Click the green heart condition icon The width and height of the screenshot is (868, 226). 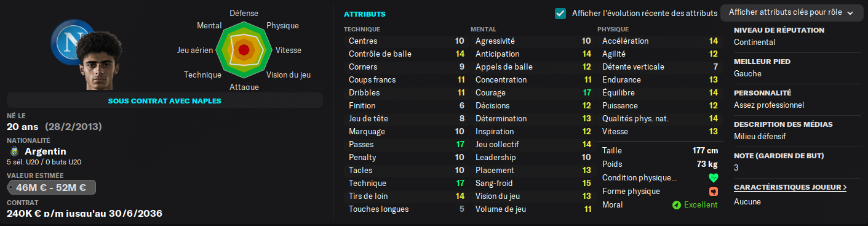713,178
